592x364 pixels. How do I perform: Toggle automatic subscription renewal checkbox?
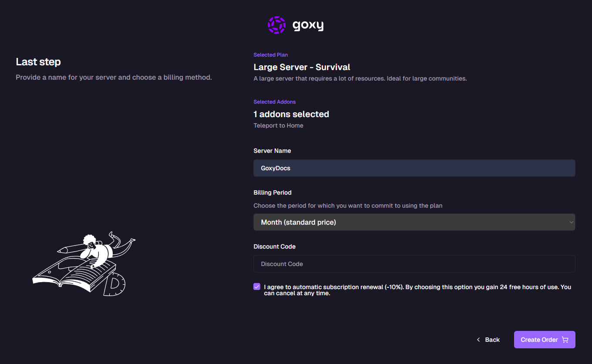[x=257, y=286]
